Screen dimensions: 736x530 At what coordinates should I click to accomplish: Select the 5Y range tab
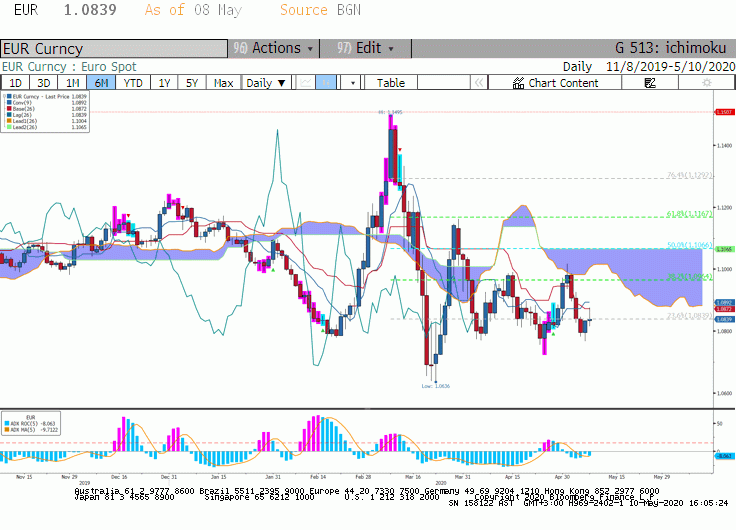point(192,83)
